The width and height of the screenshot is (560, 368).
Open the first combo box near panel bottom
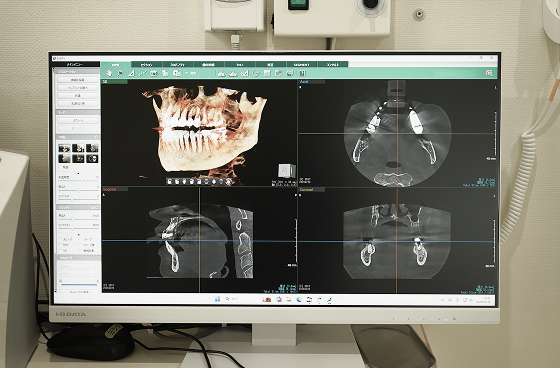click(x=78, y=266)
